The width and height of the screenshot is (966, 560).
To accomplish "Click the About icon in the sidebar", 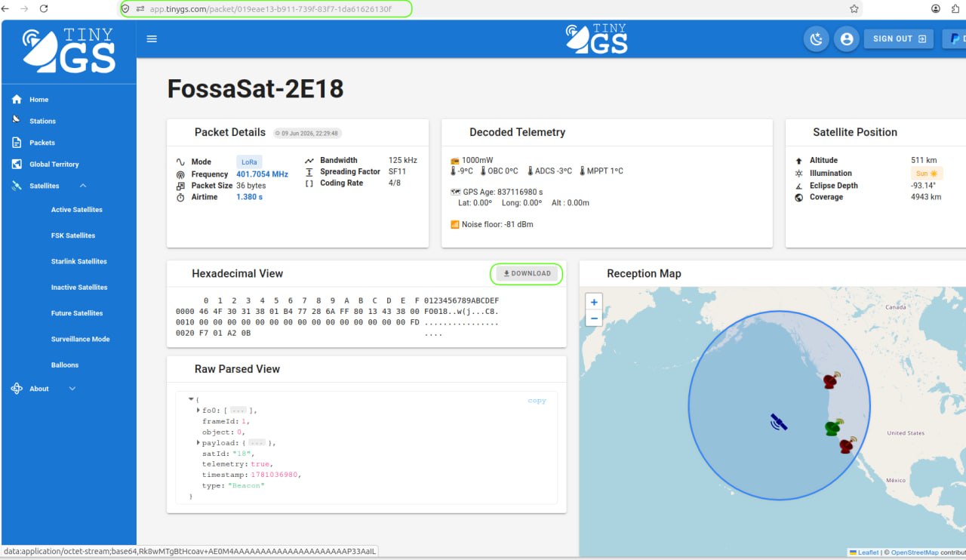I will pyautogui.click(x=17, y=389).
